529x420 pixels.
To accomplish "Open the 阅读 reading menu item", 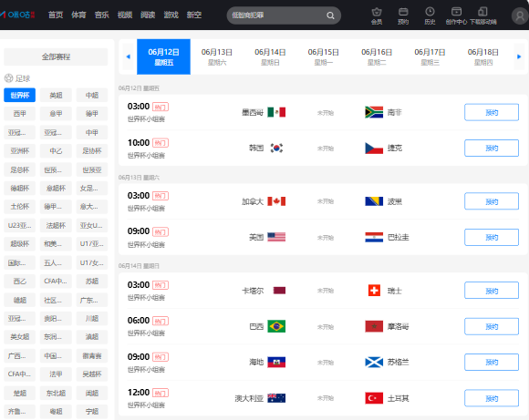I will (x=148, y=15).
